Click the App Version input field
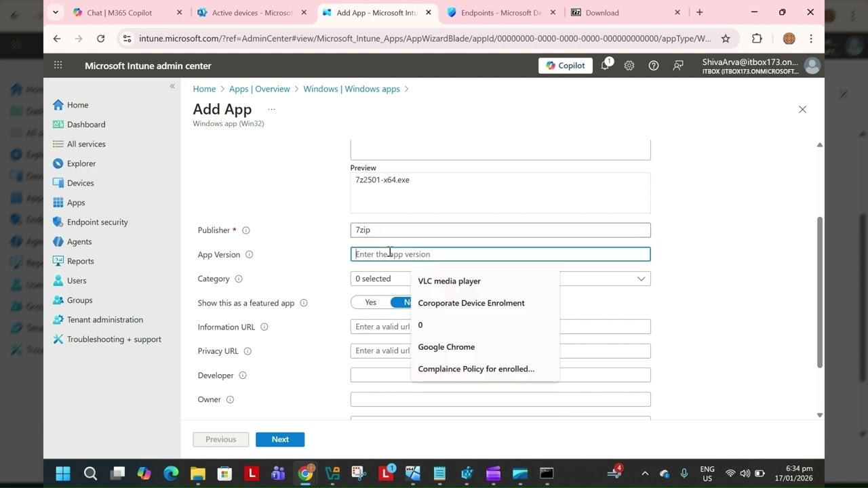Screen dimensions: 868x488 [x=500, y=254]
